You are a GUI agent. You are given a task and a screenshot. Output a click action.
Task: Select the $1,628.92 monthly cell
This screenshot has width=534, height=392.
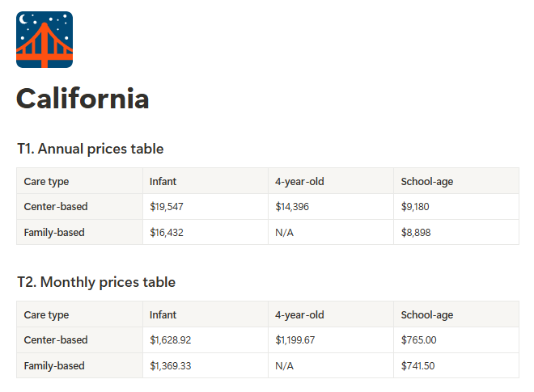tap(206, 340)
